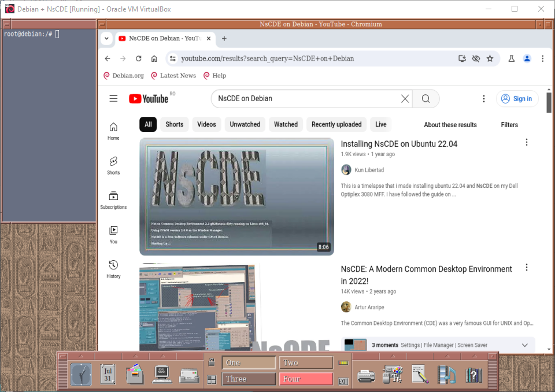Click the panel lock screen icon
This screenshot has width=555, height=392.
pos(212,363)
